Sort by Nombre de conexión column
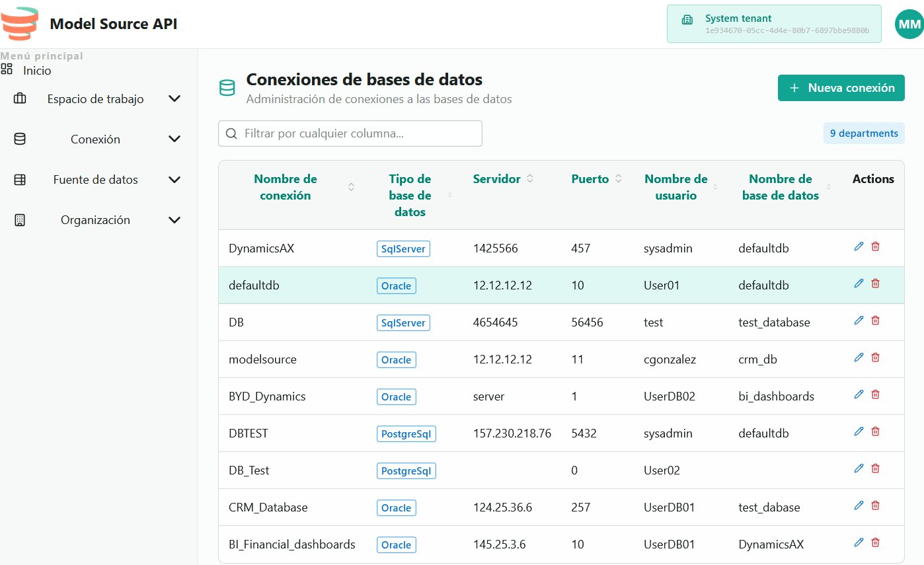This screenshot has height=565, width=924. [351, 188]
